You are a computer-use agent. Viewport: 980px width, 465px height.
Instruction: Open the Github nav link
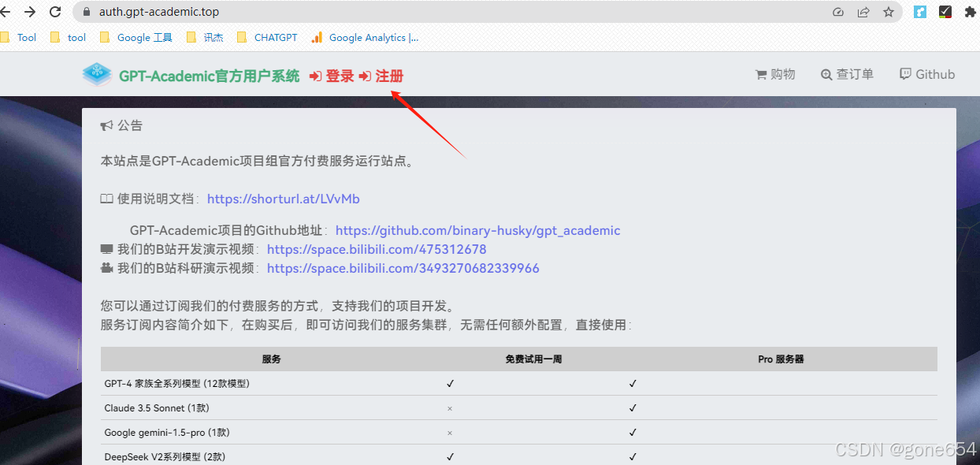(x=927, y=74)
